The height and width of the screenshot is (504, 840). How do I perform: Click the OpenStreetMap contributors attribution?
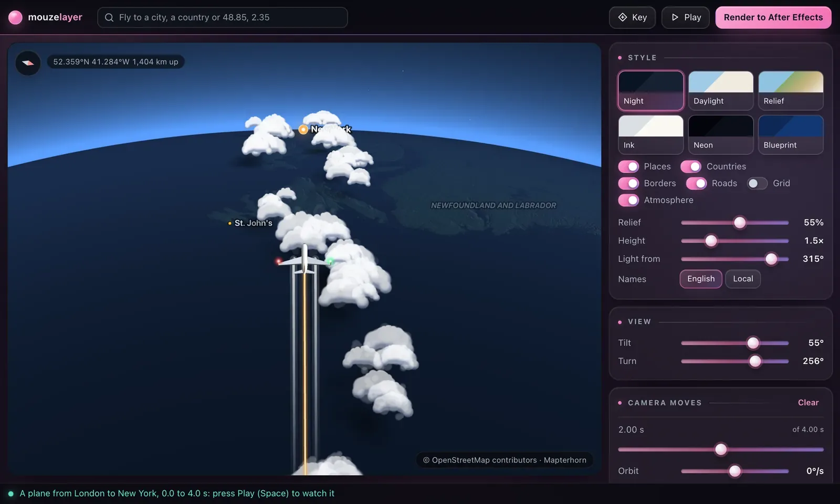(505, 460)
